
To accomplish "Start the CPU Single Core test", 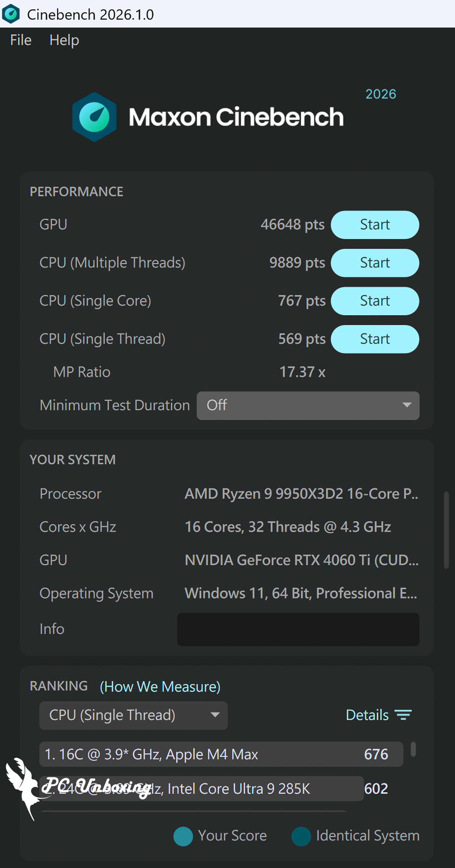I will 375,301.
